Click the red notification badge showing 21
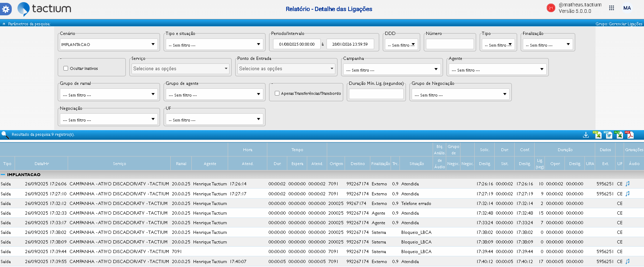 551,8
